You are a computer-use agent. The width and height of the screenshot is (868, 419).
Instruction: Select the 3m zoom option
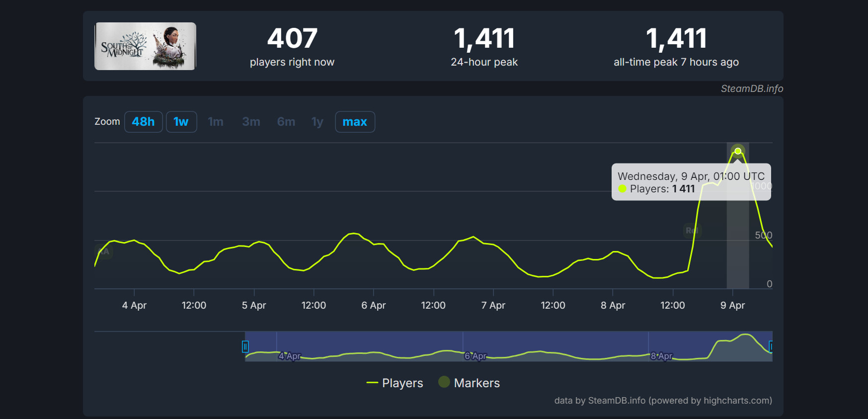251,122
